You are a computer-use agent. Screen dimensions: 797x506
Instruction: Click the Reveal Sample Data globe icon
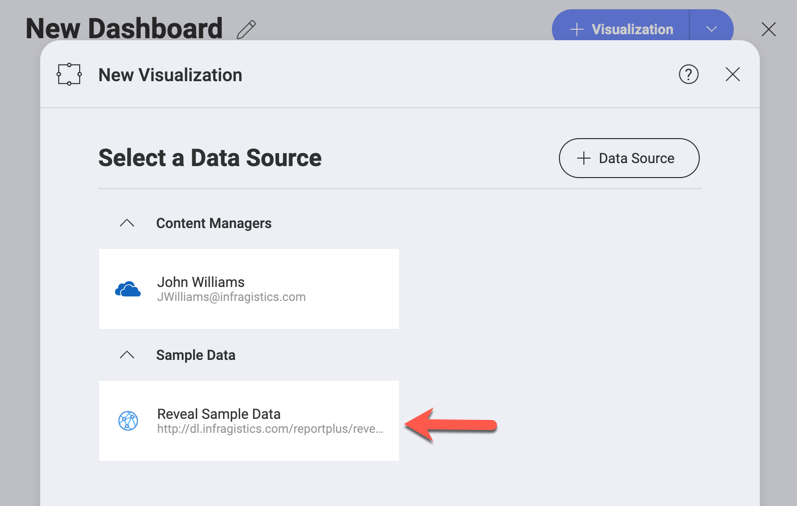tap(128, 421)
